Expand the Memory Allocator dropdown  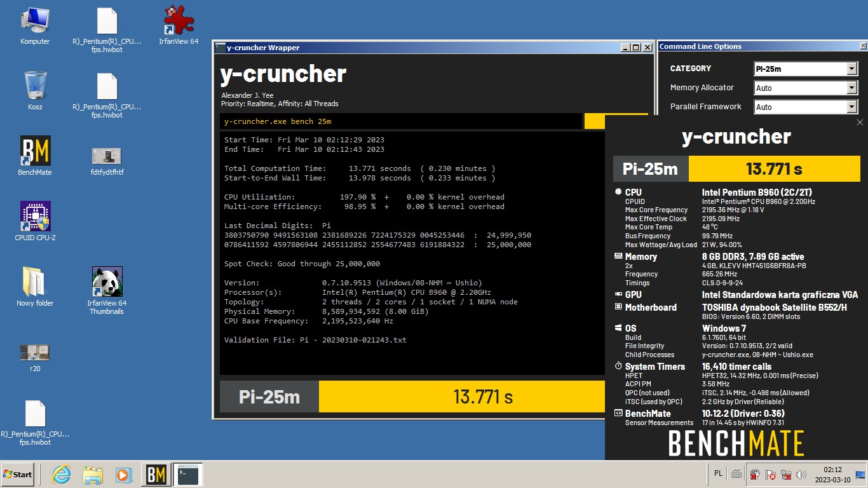[x=852, y=88]
